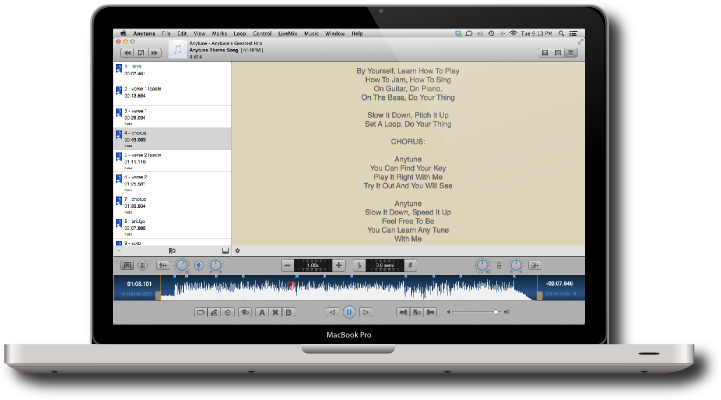The height and width of the screenshot is (400, 721).
Task: Click the add mark flag icon below marks list
Action: point(172,251)
